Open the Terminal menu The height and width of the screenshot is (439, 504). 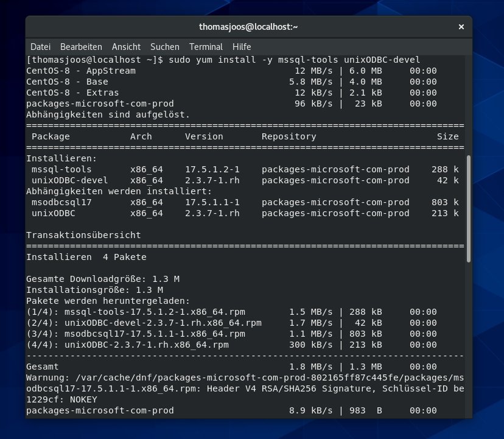pos(205,47)
